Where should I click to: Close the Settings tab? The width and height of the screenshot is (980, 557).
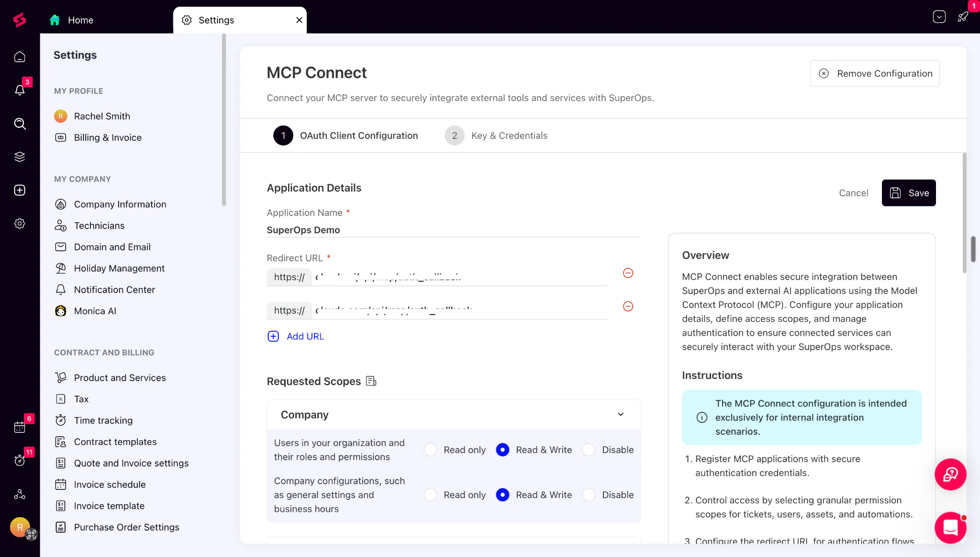pos(299,20)
